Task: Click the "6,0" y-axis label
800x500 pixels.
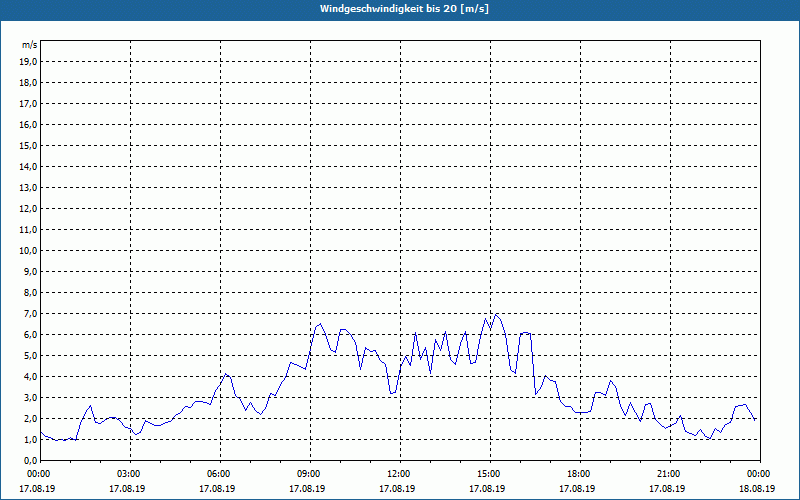Action: point(30,335)
